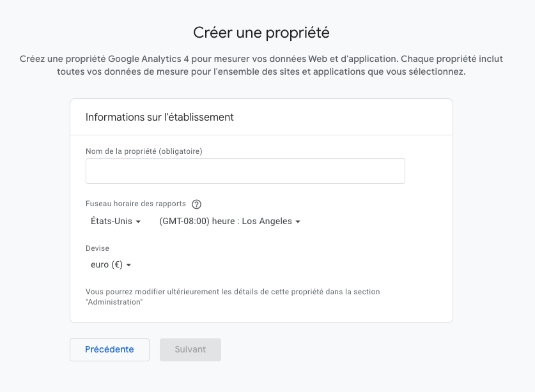Click the arrow next to États-Unis

(138, 222)
